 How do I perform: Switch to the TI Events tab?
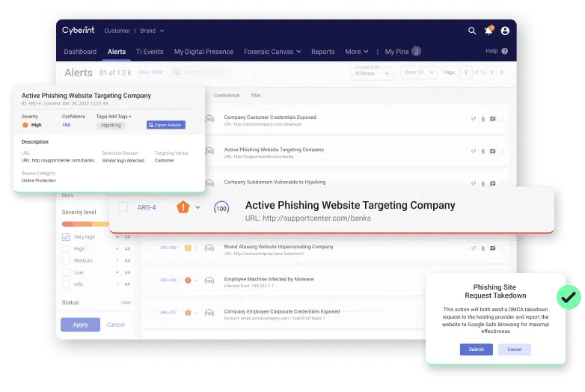click(x=150, y=52)
